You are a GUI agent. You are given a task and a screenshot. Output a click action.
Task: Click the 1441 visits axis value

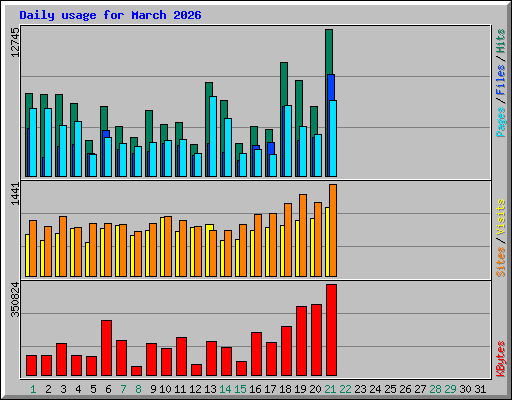[x=15, y=194]
